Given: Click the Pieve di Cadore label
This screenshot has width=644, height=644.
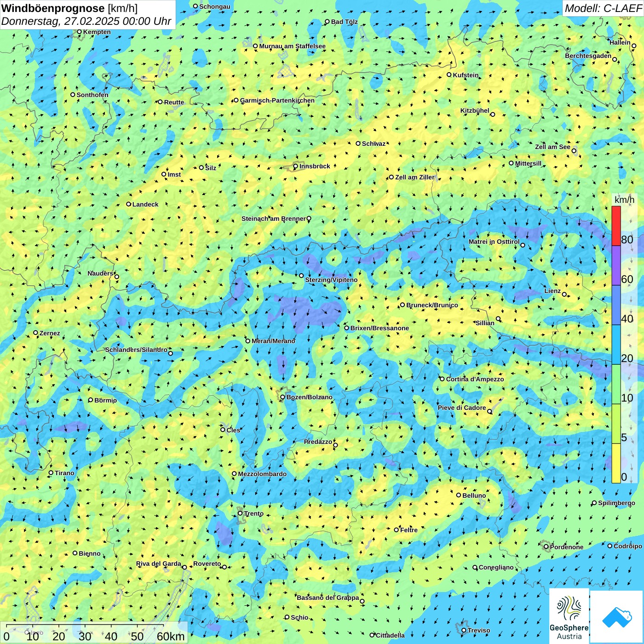Looking at the screenshot, I should (x=462, y=408).
